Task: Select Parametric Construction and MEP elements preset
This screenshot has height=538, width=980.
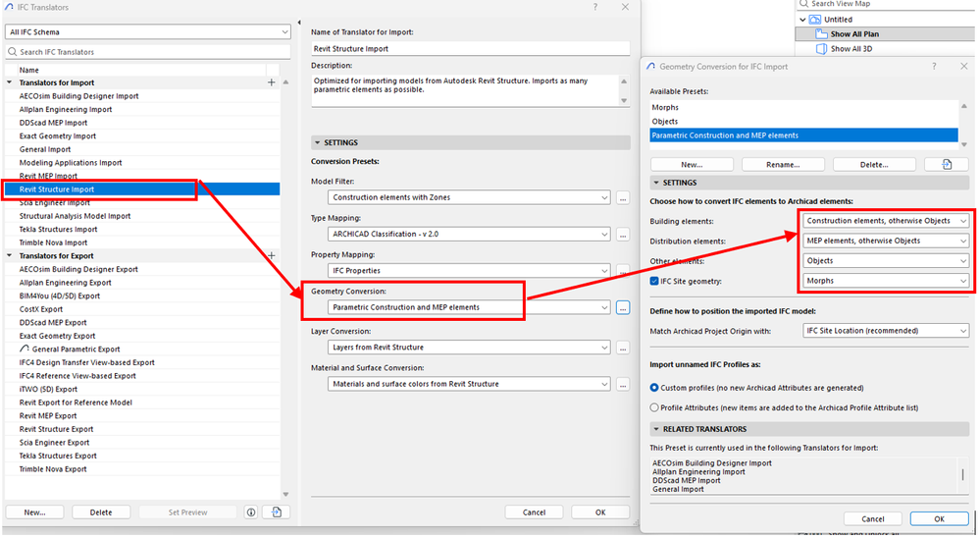Action: tap(803, 135)
